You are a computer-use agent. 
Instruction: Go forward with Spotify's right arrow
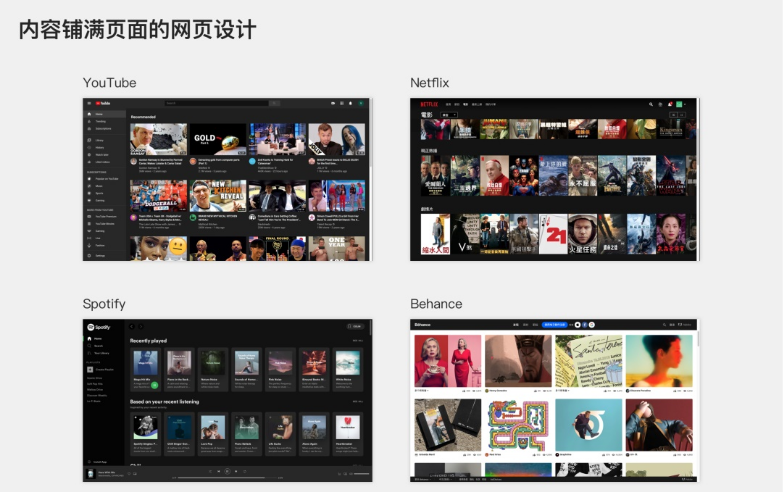141,327
